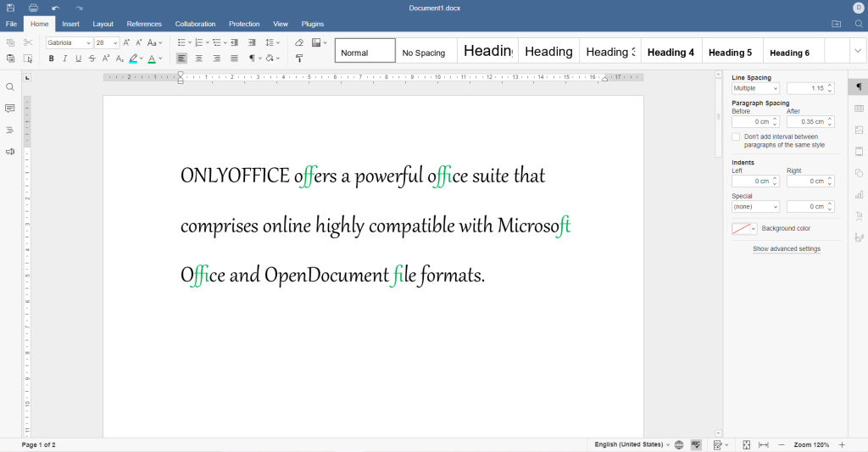Viewport: 868px width, 452px height.
Task: Click the Redo arrow icon
Action: [x=79, y=8]
